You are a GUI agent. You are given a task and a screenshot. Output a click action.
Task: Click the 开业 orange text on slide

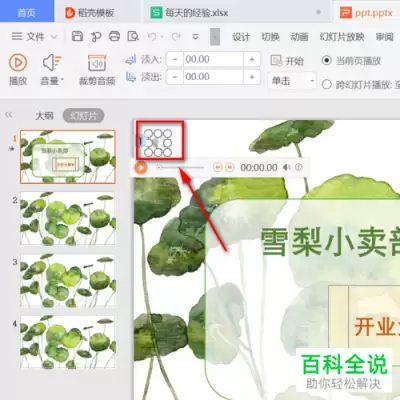(x=377, y=326)
